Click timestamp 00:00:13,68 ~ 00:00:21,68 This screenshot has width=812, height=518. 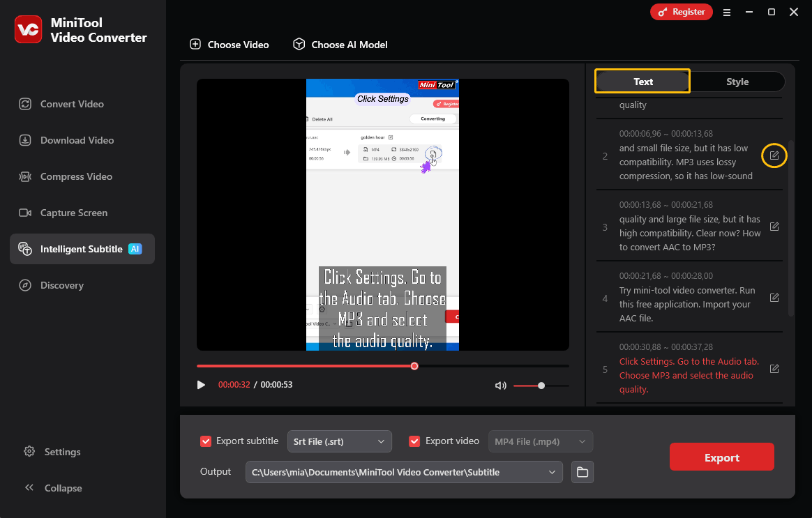pos(666,205)
